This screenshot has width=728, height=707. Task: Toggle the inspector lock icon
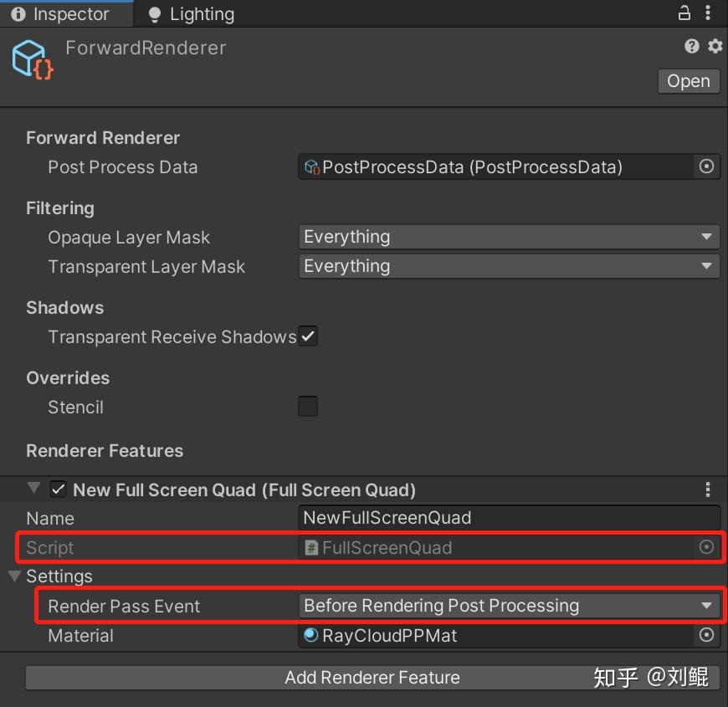tap(684, 13)
